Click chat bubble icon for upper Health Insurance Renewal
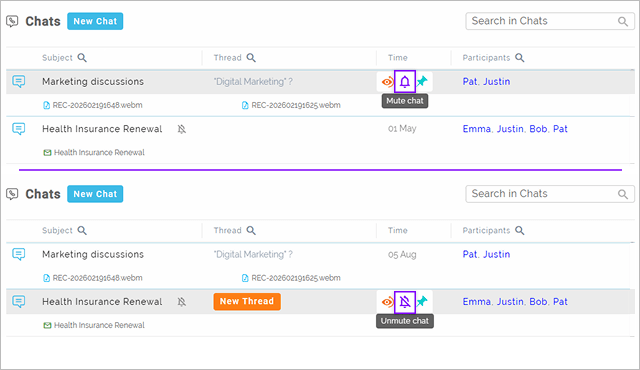Viewport: 640px width, 370px height. pyautogui.click(x=19, y=129)
